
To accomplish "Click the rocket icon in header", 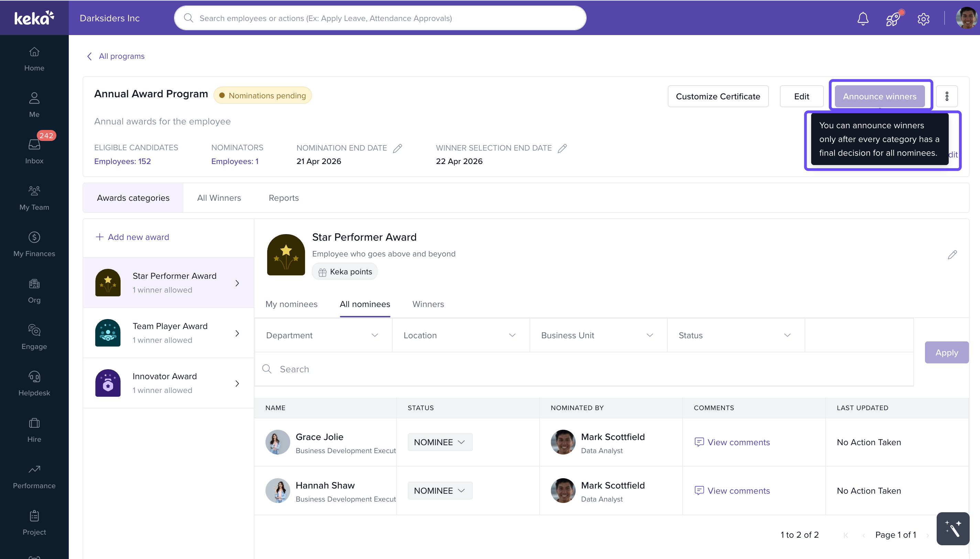I will click(x=893, y=18).
